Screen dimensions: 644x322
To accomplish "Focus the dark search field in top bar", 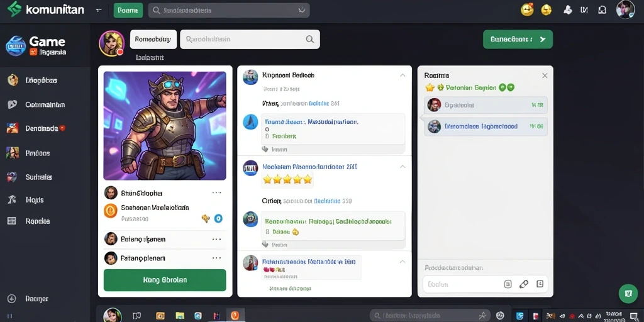I will coord(229,10).
